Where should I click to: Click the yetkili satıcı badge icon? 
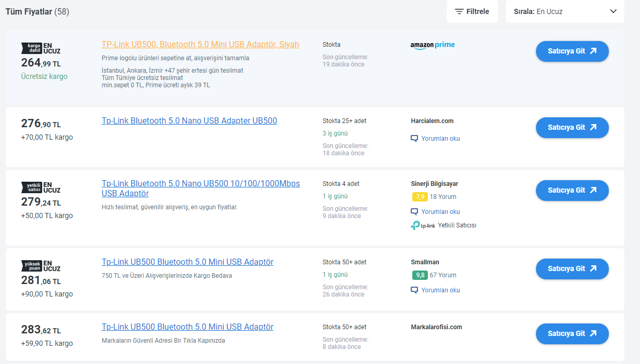point(31,187)
